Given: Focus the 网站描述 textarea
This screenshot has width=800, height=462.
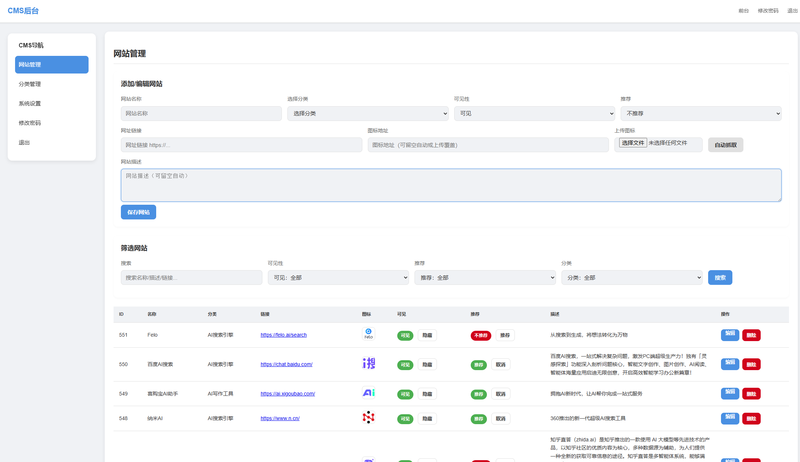Looking at the screenshot, I should coord(450,185).
